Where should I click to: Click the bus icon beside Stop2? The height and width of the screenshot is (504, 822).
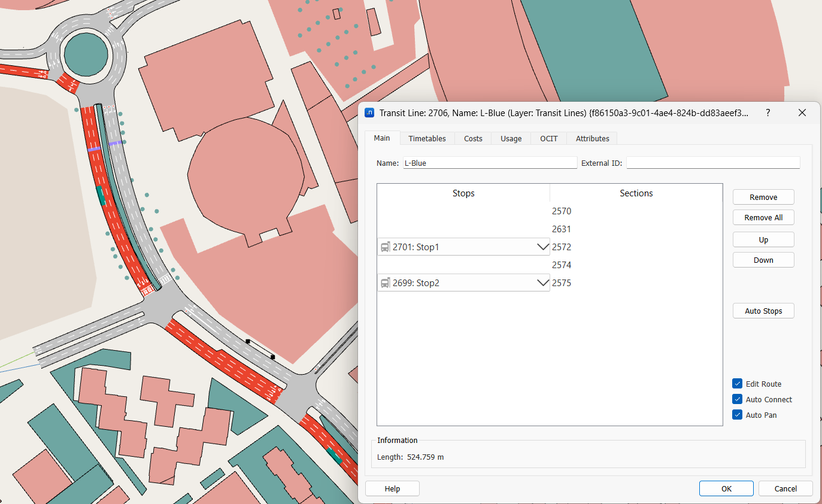coord(386,283)
